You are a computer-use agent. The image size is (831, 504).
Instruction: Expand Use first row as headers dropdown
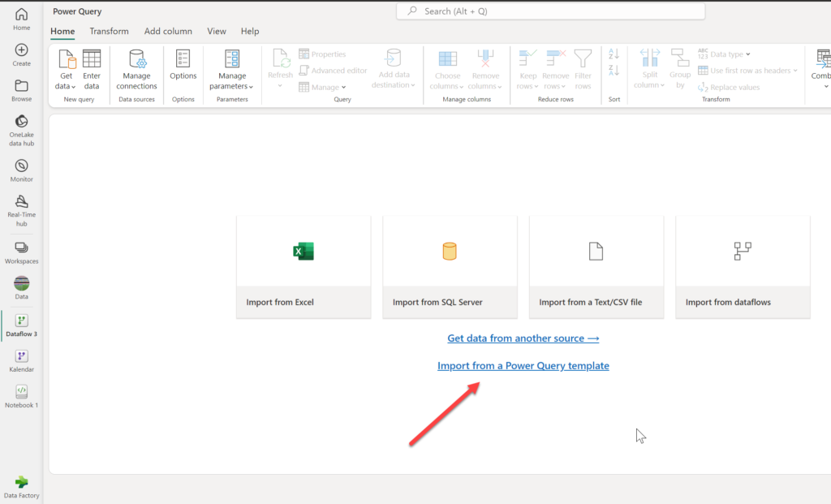(x=795, y=71)
